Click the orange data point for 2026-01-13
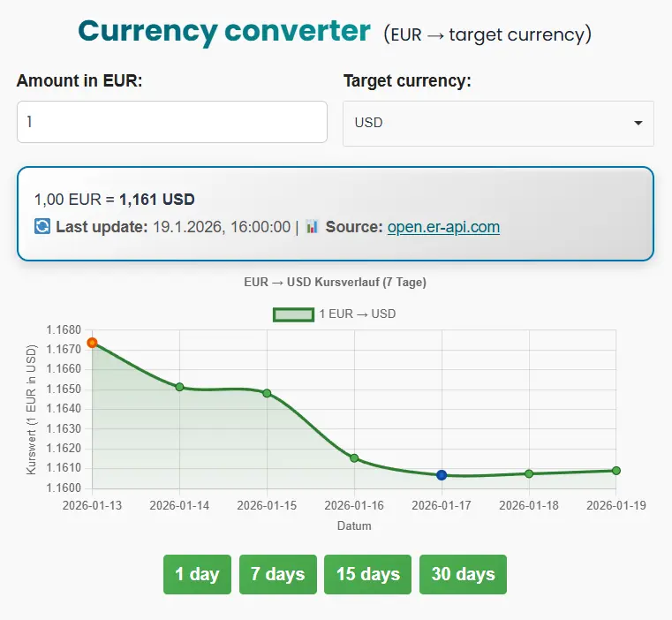 click(92, 343)
